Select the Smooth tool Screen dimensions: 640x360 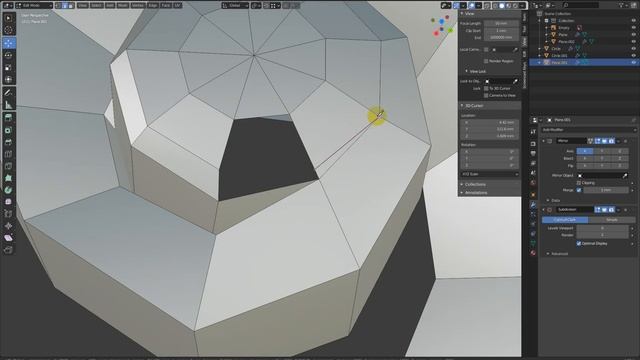tap(9, 202)
